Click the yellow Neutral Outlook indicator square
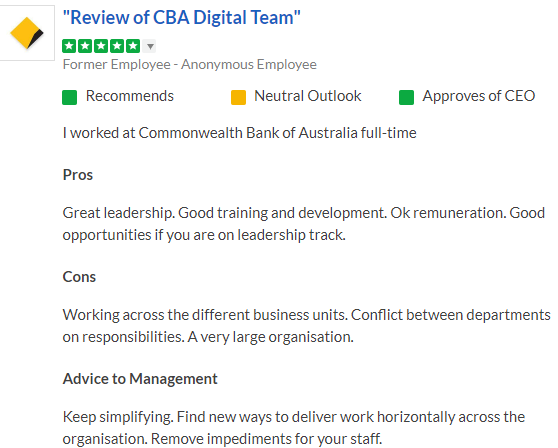Viewport: 558px width, 448px height. point(238,97)
